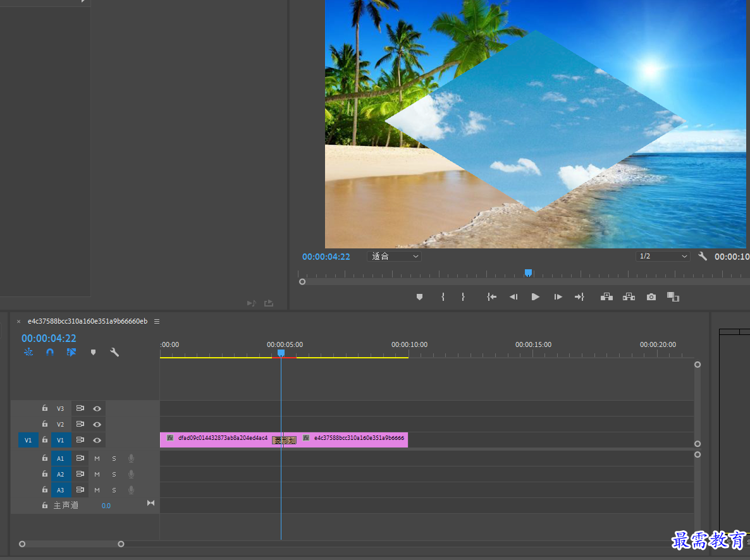Toggle lock on V3 track
Screen dimensions: 750x560
pyautogui.click(x=44, y=408)
